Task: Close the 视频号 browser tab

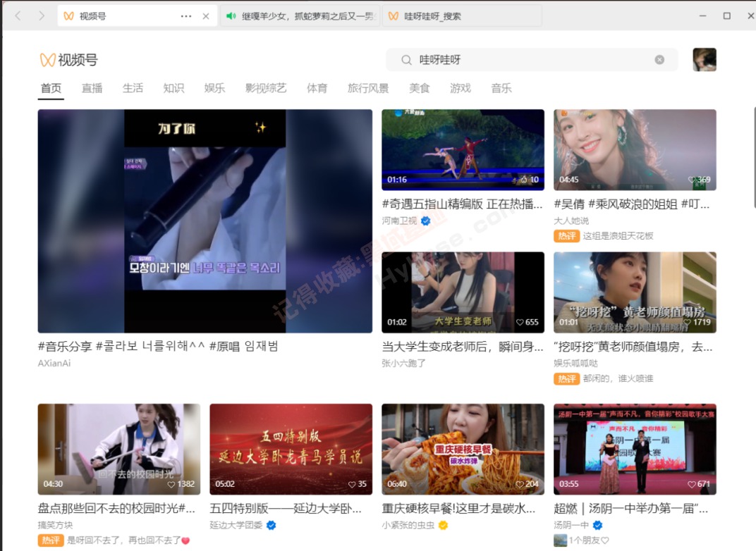Action: pyautogui.click(x=206, y=16)
